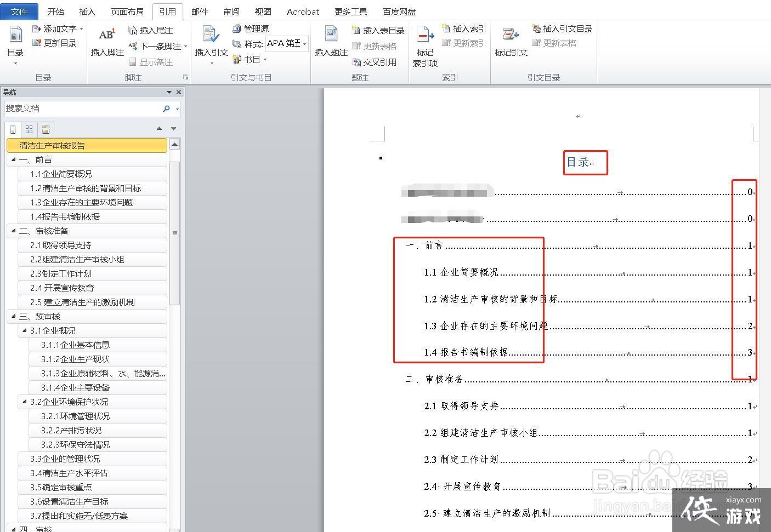Screen dimensions: 771x532
Task: Collapse the 3.1企业概况 heading
Action: coord(24,330)
